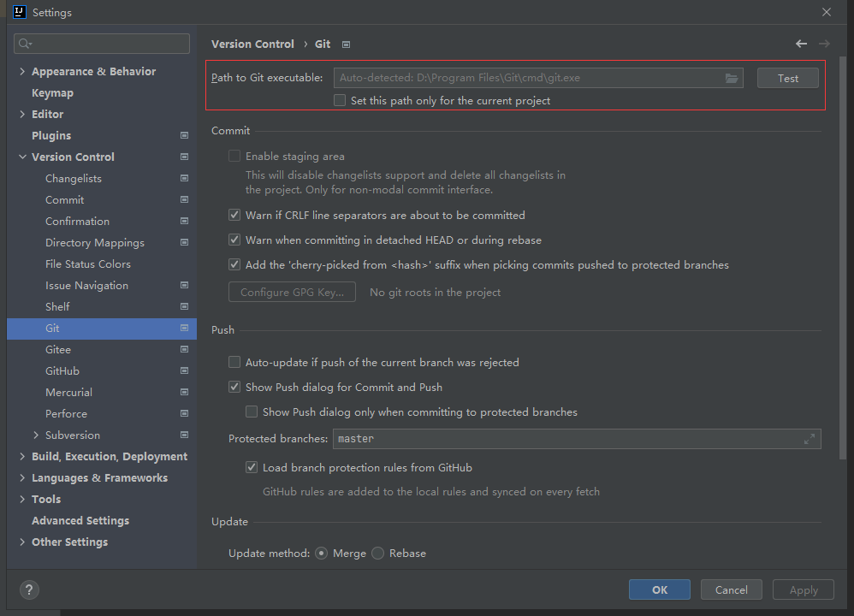This screenshot has height=616, width=854.
Task: Select the Rebase update method
Action: [377, 554]
